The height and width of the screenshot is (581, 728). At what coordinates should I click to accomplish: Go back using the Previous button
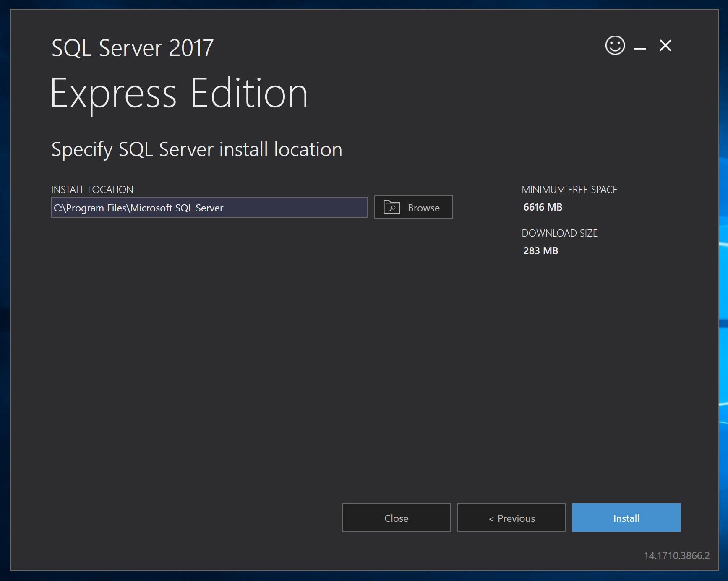pyautogui.click(x=511, y=518)
